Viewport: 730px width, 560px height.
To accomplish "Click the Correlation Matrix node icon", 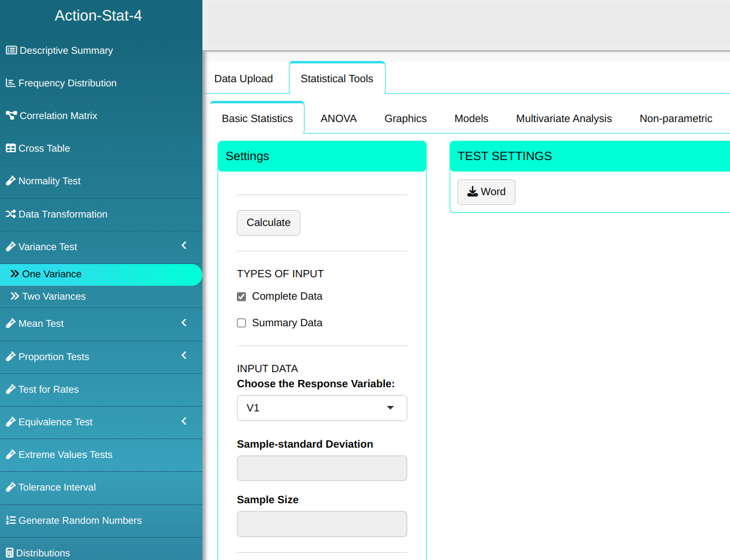I will tap(11, 116).
